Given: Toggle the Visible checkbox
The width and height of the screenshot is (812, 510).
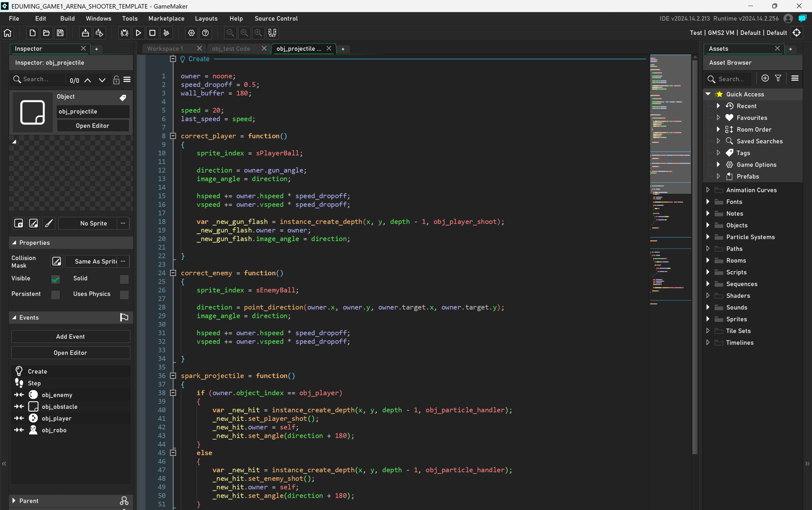Looking at the screenshot, I should 55,279.
